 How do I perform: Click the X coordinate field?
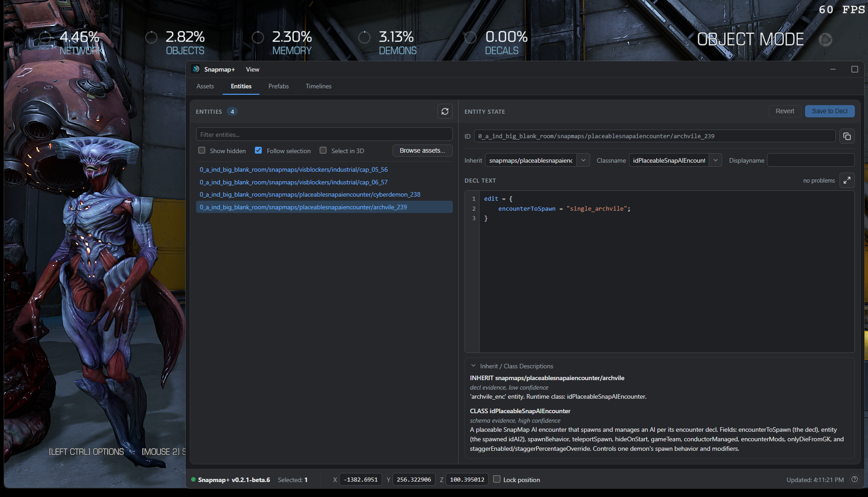point(360,479)
